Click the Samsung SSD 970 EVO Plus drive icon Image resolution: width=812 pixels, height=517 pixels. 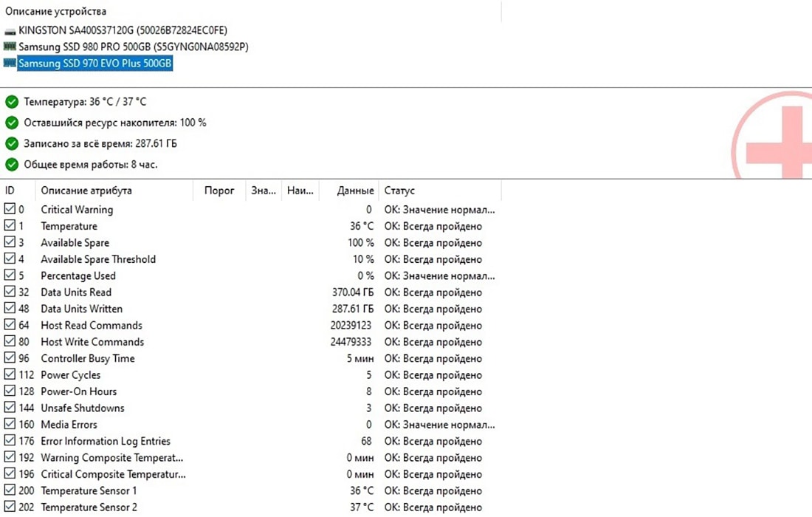10,64
